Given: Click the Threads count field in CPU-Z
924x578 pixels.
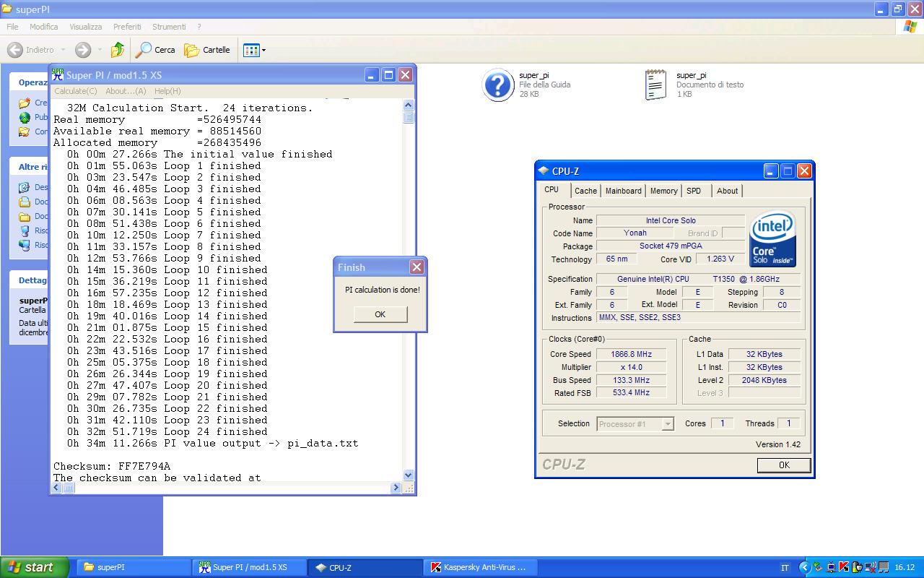Looking at the screenshot, I should coord(788,423).
